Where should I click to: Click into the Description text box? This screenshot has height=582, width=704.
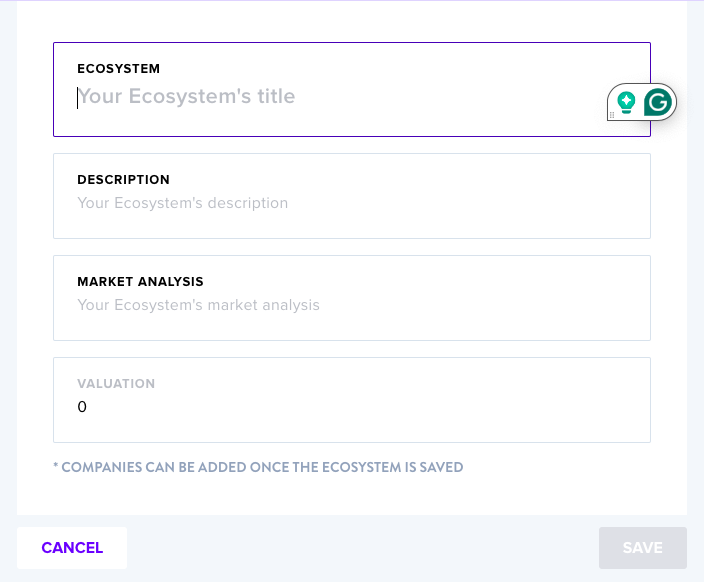pyautogui.click(x=352, y=196)
